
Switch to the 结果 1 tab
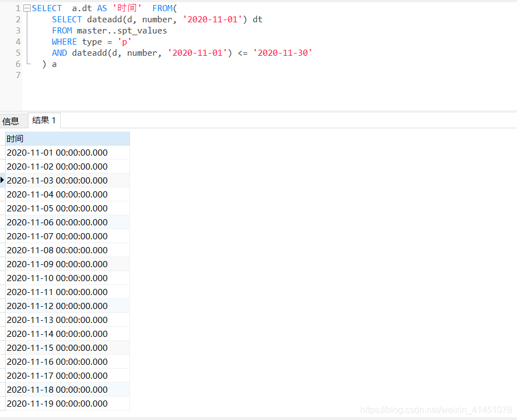point(44,120)
